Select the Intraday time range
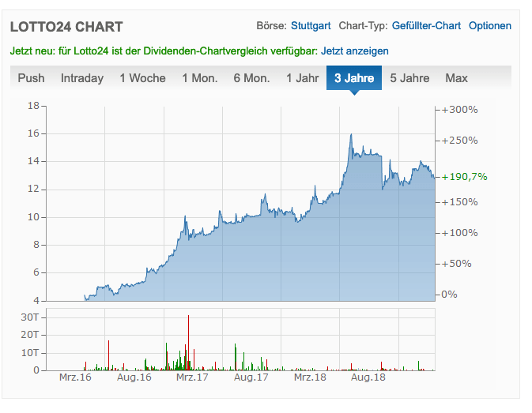Viewport: 532px width, 413px height. pyautogui.click(x=82, y=78)
